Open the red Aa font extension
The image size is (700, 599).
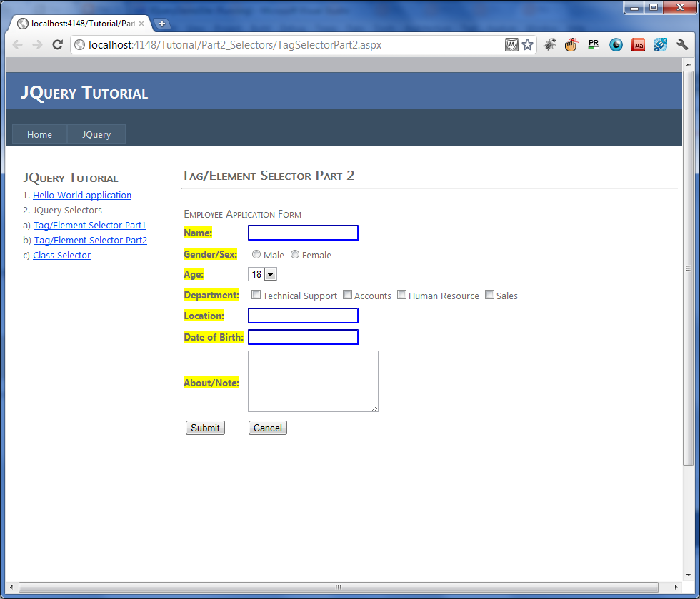click(638, 44)
